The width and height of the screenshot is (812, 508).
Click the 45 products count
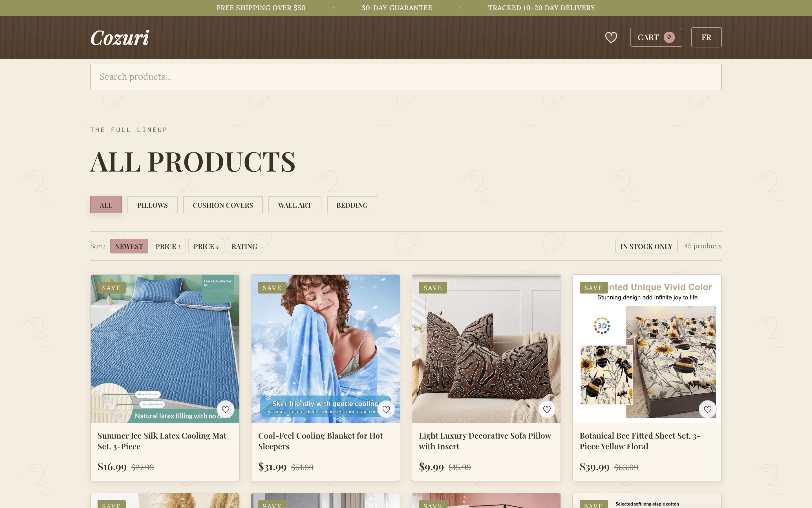(703, 246)
